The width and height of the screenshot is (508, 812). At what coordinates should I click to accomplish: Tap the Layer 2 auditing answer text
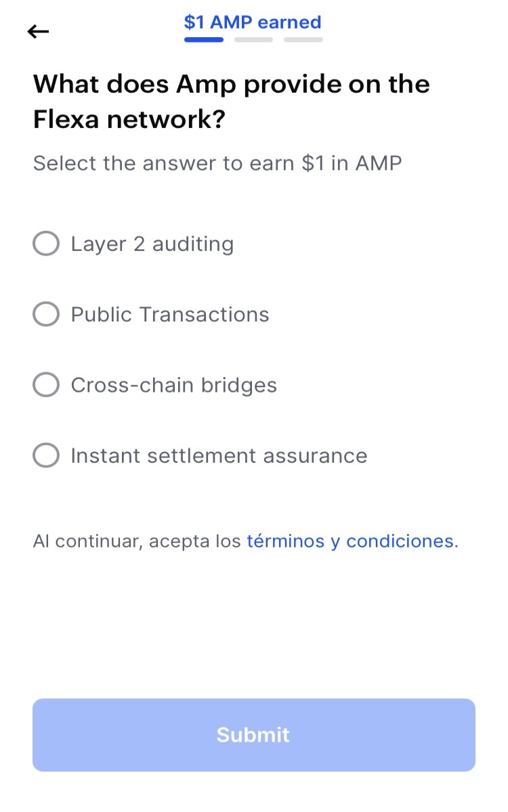tap(152, 244)
